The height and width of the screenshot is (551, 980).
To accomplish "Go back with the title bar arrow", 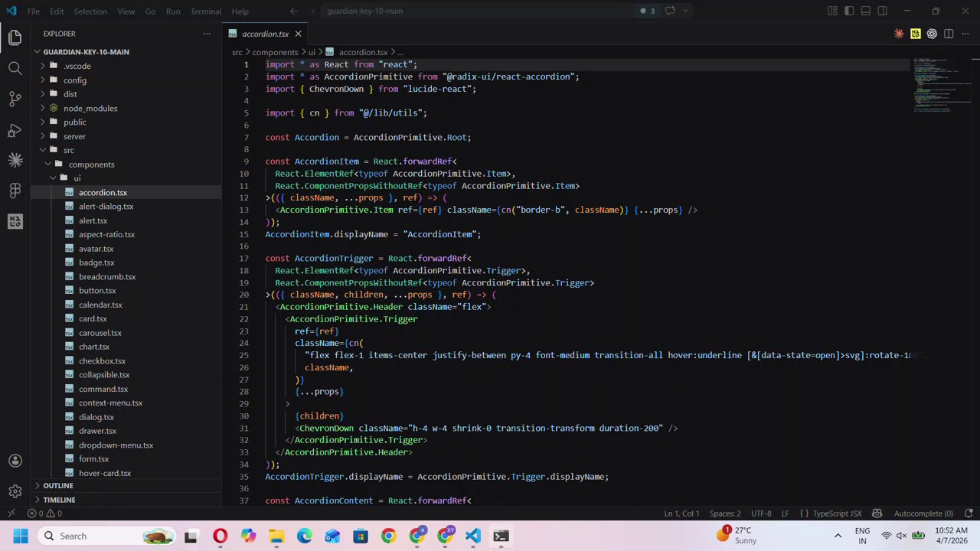I will [x=294, y=11].
